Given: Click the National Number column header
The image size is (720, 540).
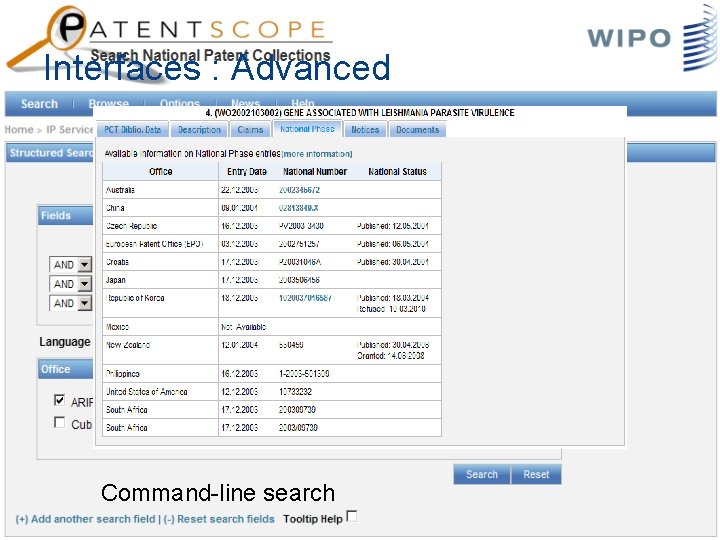Looking at the screenshot, I should [x=315, y=171].
